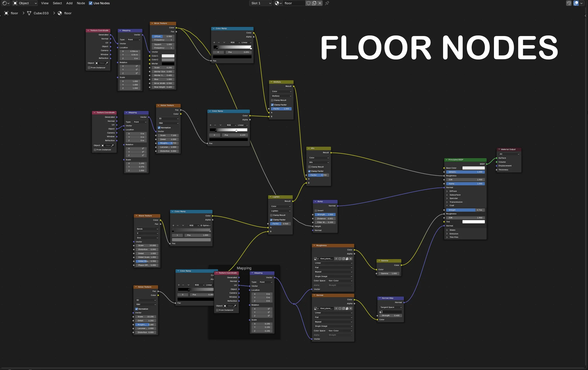Click the Base Color swatch in Principled BSDF
This screenshot has height=370, width=588.
click(473, 168)
